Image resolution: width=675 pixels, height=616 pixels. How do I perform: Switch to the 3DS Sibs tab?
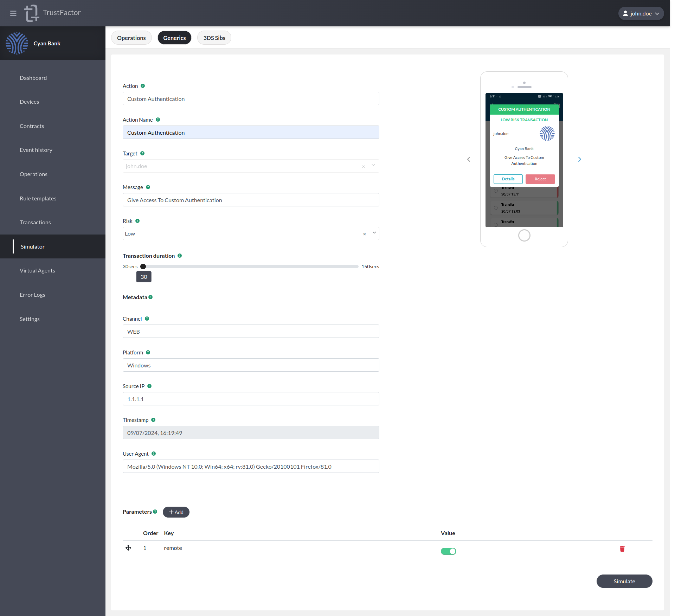tap(214, 37)
